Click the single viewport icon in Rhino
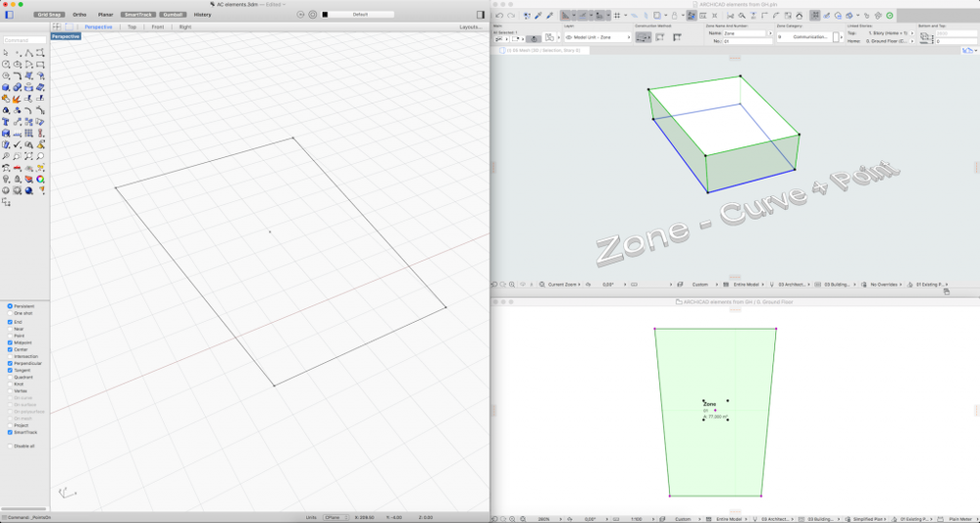The image size is (980, 523). [69, 26]
